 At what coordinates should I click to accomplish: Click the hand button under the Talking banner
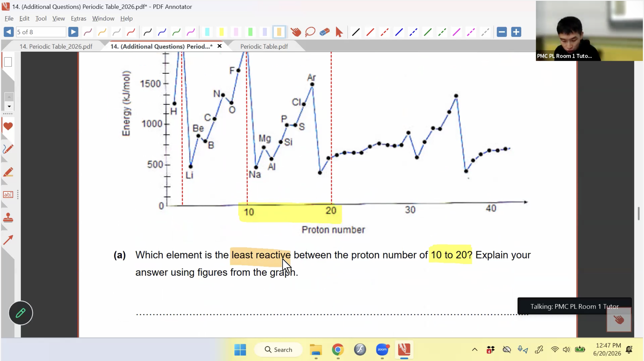coord(619,320)
